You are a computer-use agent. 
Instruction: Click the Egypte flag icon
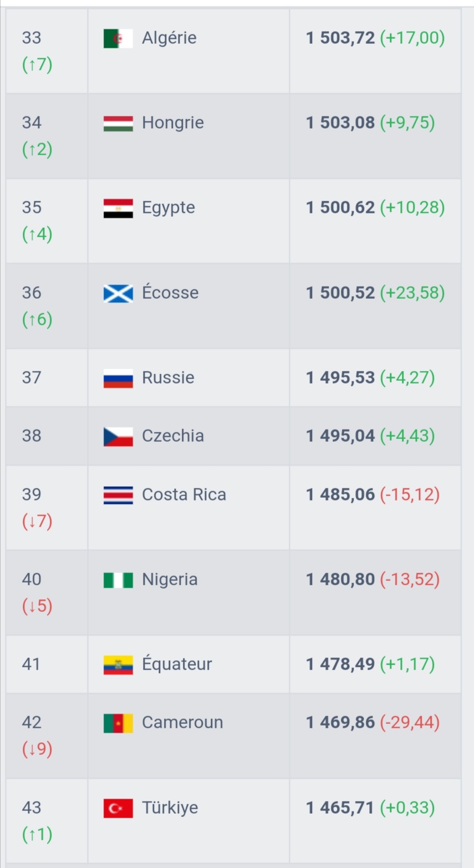(x=118, y=208)
